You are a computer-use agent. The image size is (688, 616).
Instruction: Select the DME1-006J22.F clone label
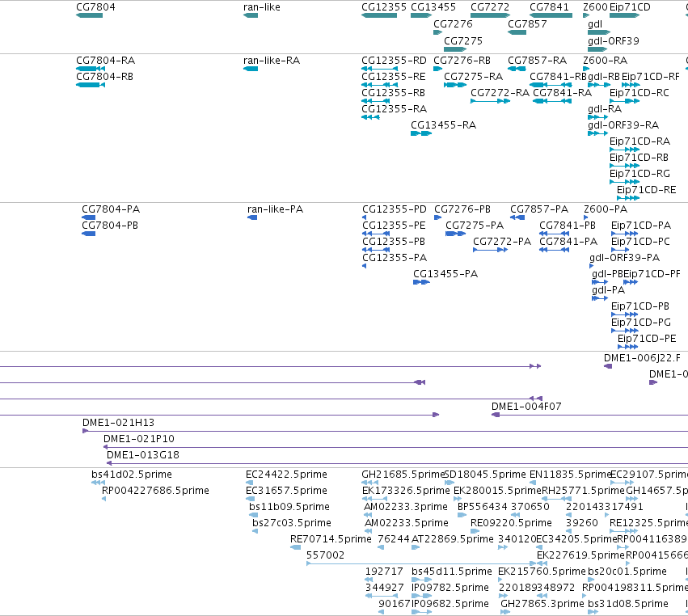pyautogui.click(x=642, y=358)
